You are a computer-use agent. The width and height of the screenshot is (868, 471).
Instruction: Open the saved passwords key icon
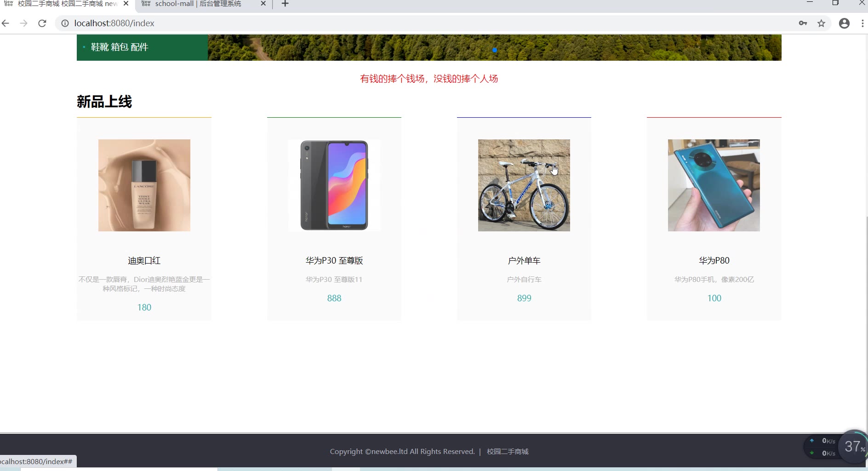click(x=803, y=23)
